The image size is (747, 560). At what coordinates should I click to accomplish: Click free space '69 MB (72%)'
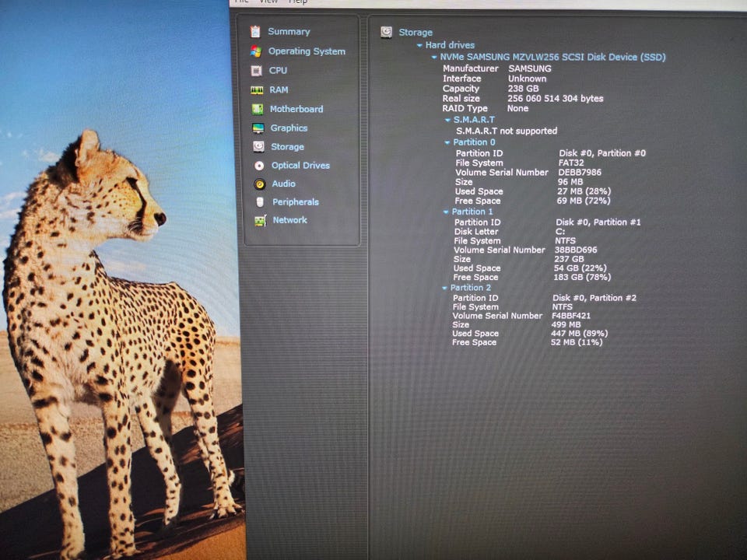point(583,201)
